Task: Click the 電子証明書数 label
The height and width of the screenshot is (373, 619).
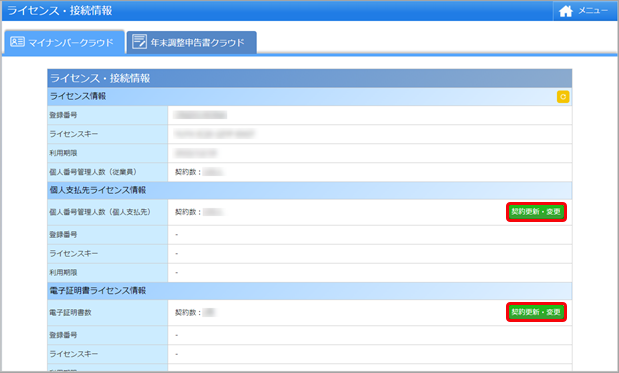Action: pyautogui.click(x=70, y=312)
